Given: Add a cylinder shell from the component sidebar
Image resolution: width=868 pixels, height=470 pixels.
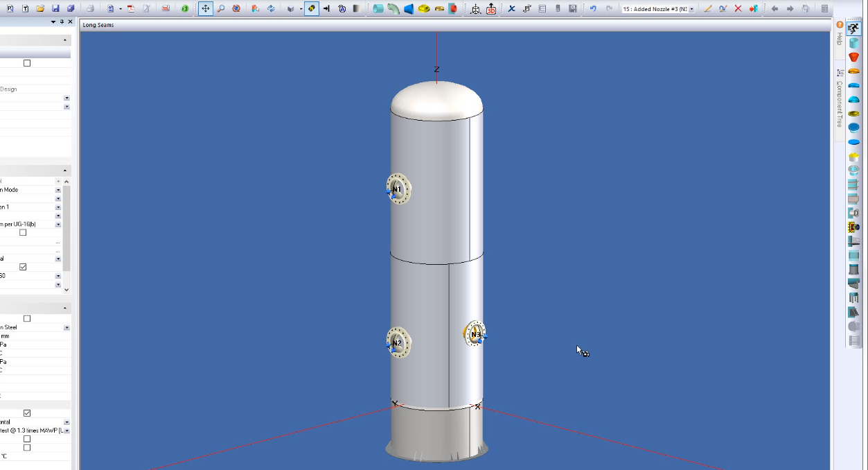Looking at the screenshot, I should tap(853, 43).
